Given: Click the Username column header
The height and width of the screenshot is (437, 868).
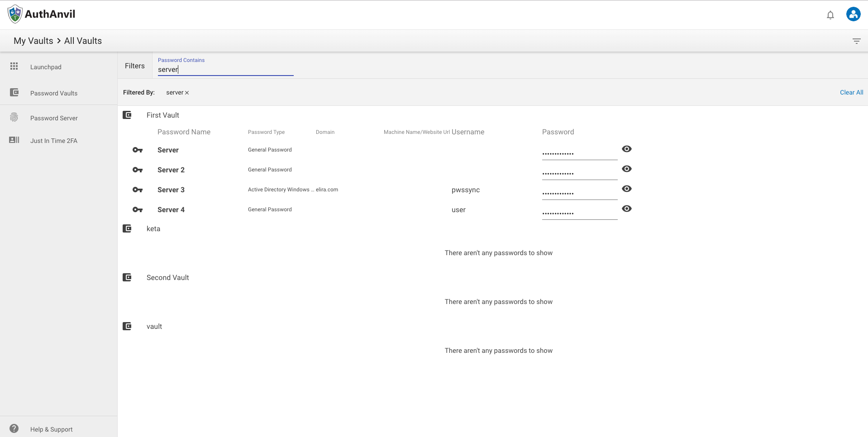Looking at the screenshot, I should click(468, 132).
